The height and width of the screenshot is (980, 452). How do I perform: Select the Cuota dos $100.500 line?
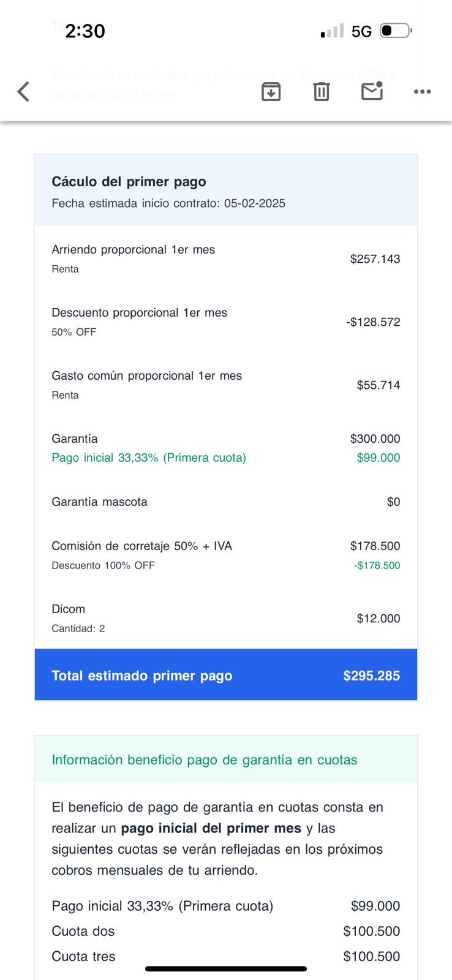(226, 931)
